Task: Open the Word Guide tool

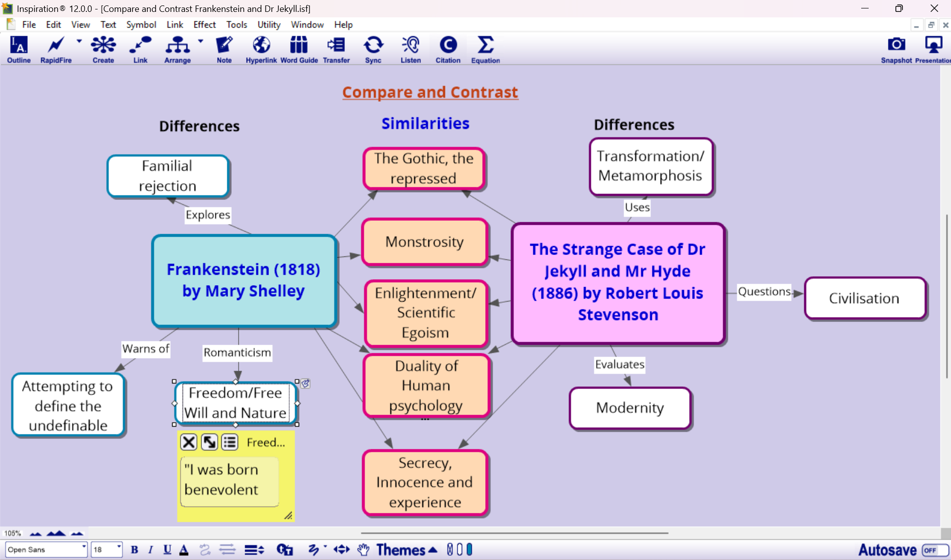Action: [x=299, y=50]
